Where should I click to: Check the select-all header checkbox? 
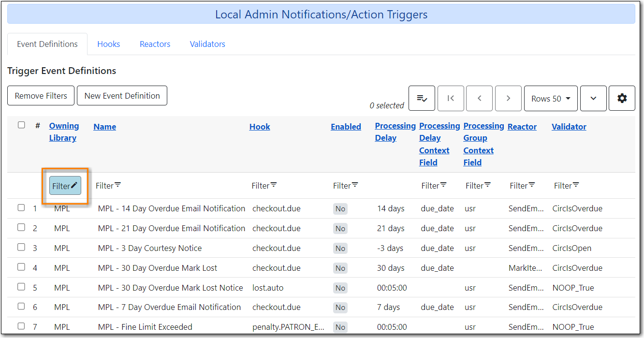tap(21, 125)
